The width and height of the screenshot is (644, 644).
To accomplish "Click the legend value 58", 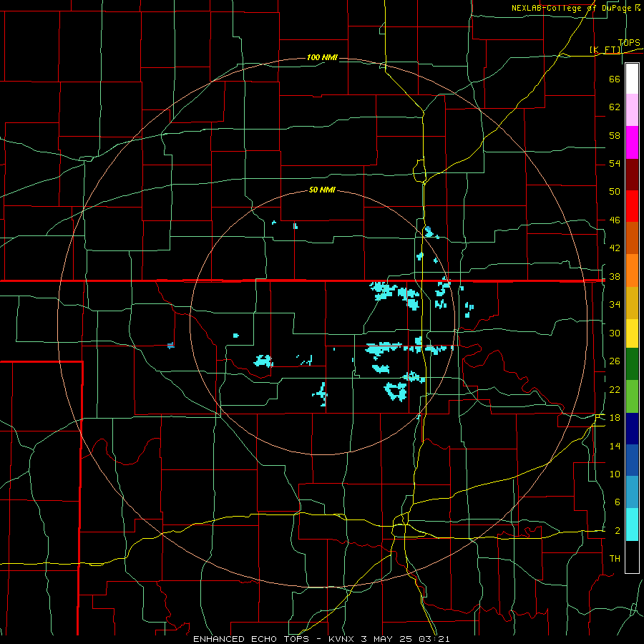I will tap(615, 135).
